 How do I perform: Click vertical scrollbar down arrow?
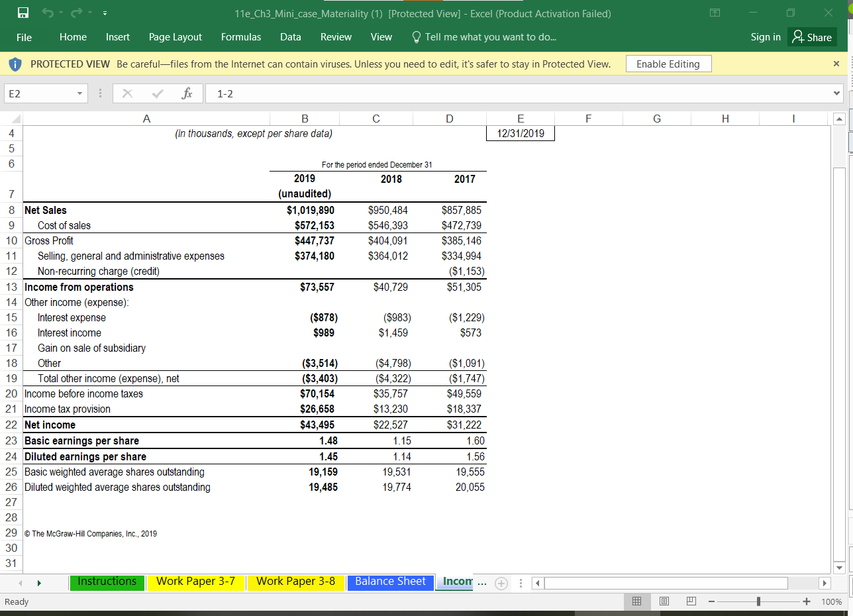click(x=839, y=568)
